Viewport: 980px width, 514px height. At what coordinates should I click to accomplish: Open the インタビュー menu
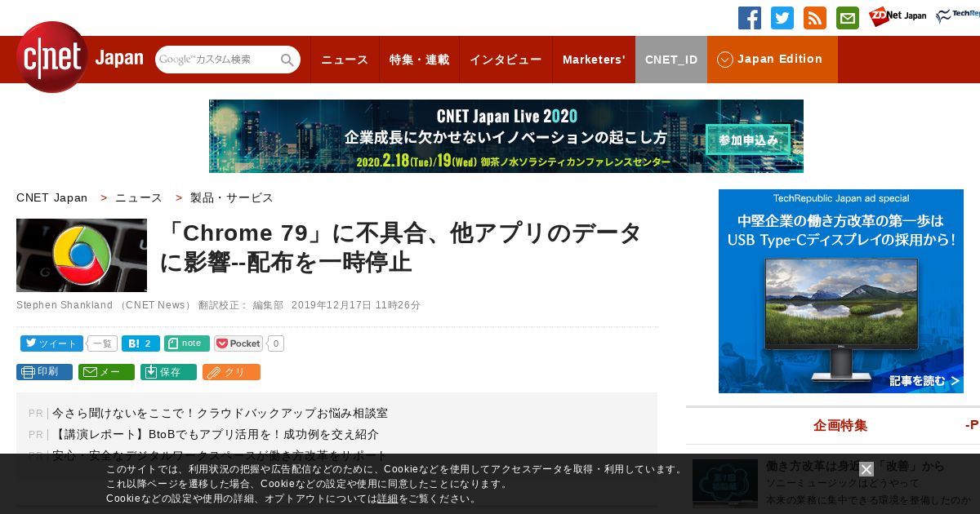506,60
